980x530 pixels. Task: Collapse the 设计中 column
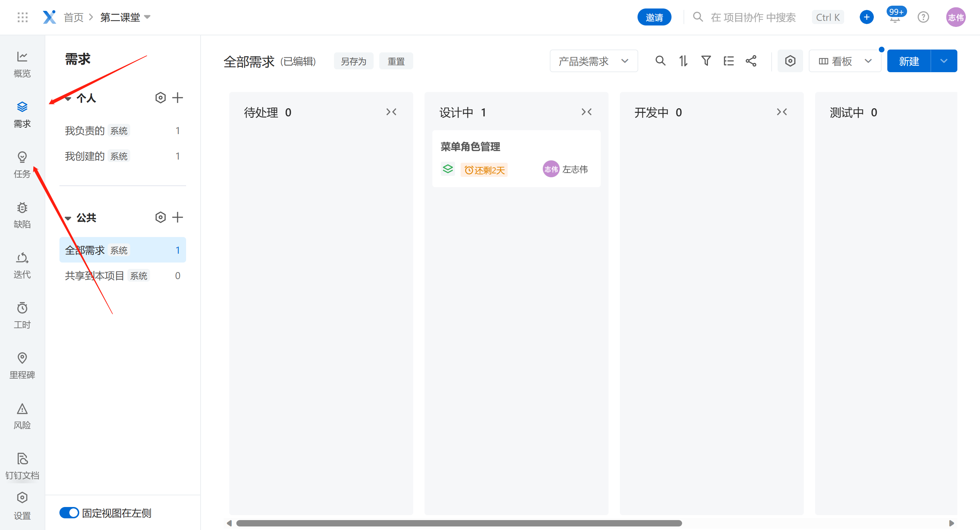point(586,112)
